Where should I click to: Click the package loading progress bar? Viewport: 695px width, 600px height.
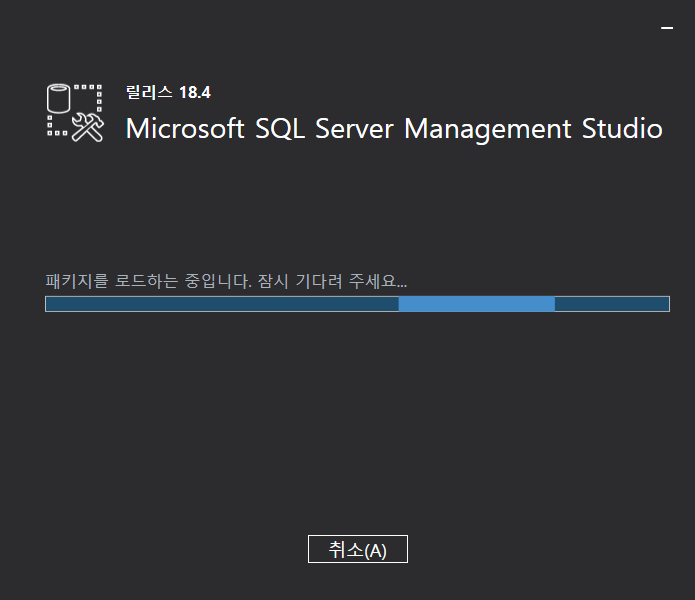357,304
